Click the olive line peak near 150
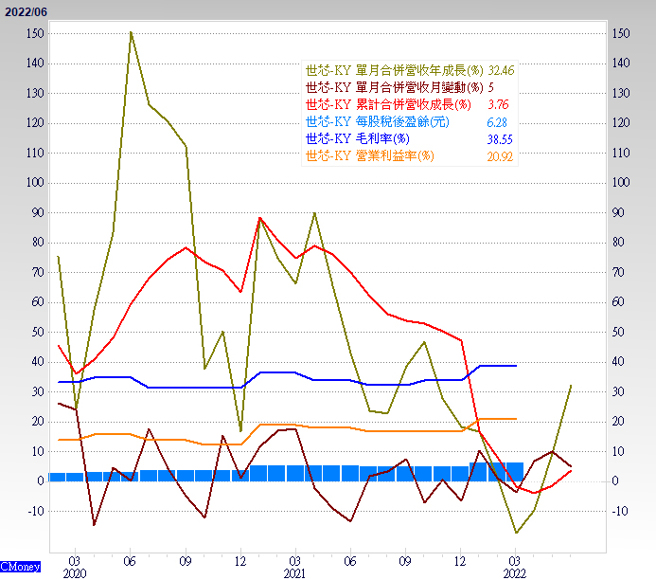This screenshot has width=656, height=579. click(x=131, y=33)
